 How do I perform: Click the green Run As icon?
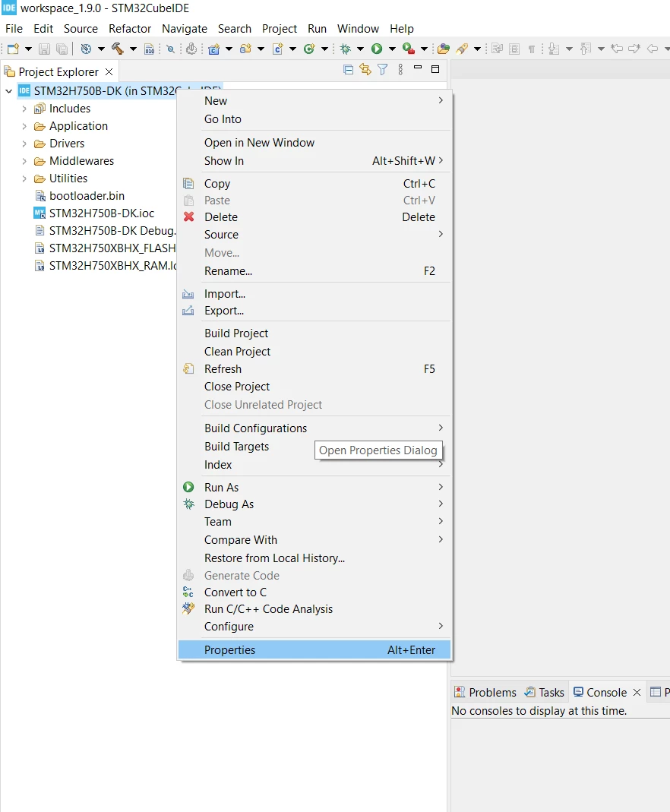[188, 488]
